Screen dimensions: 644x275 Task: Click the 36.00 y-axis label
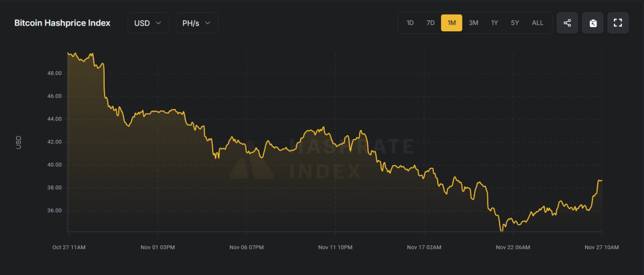pyautogui.click(x=54, y=211)
